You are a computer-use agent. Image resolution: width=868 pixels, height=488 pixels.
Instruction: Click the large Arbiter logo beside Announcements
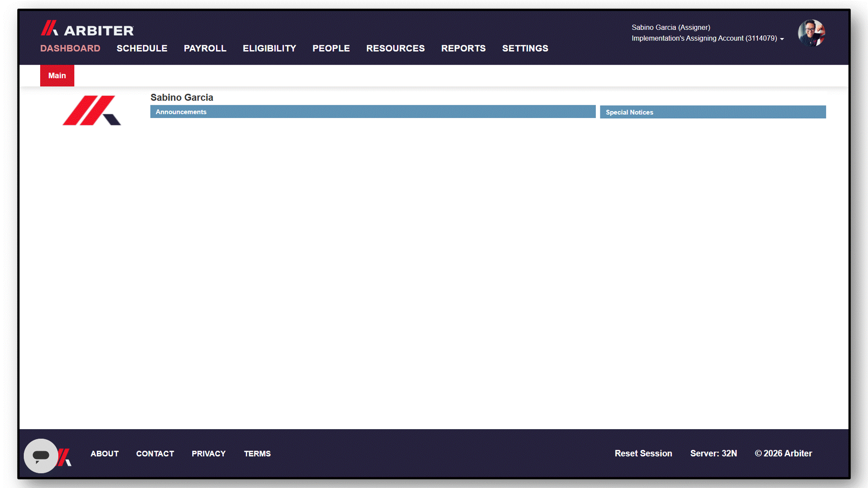point(92,110)
